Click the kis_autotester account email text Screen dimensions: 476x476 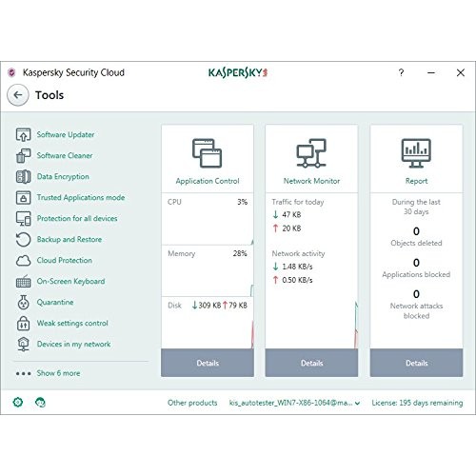[290, 403]
